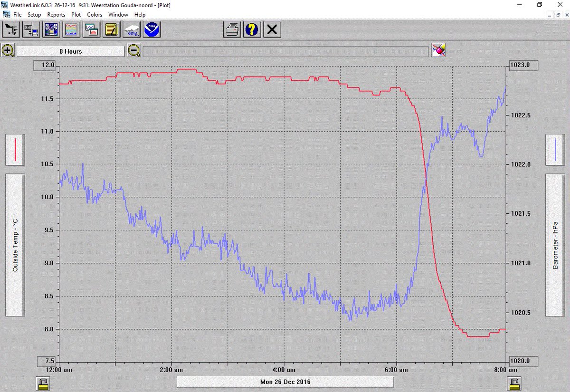Click the red line color swatch
The width and height of the screenshot is (570, 392).
15,150
